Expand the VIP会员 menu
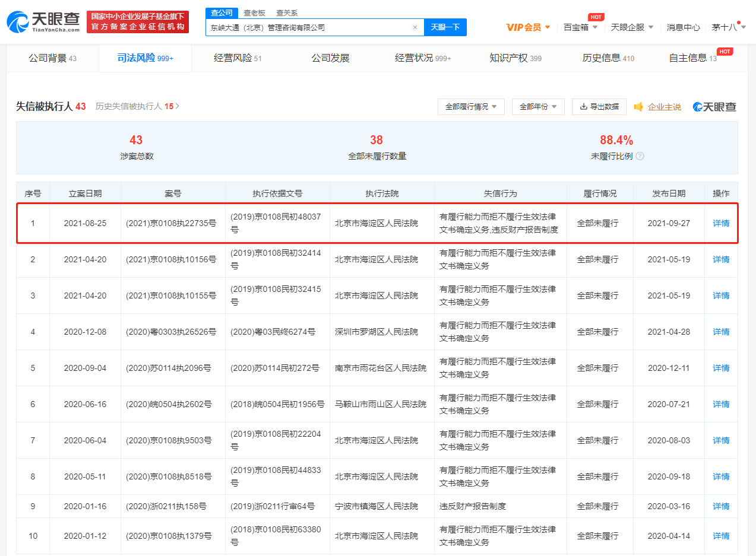The image size is (756, 556). pos(528,27)
